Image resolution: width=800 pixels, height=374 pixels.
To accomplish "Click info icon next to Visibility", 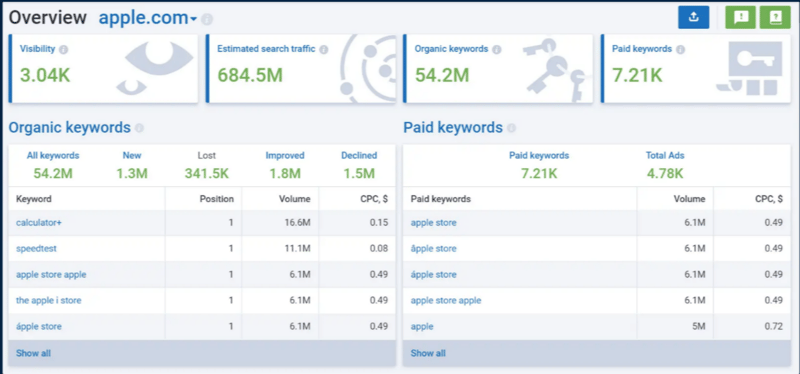I will (x=63, y=49).
